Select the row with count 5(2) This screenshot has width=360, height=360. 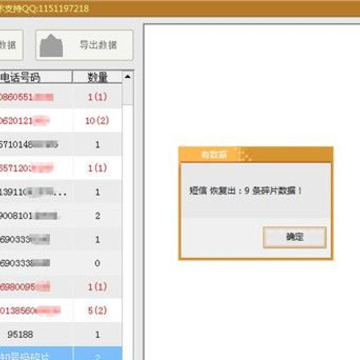tap(61, 311)
